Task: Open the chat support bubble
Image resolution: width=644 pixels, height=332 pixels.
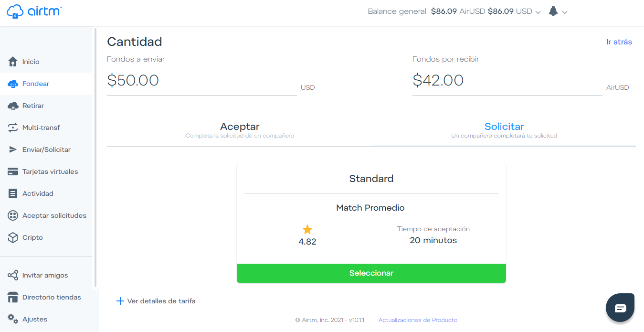Action: coord(620,308)
